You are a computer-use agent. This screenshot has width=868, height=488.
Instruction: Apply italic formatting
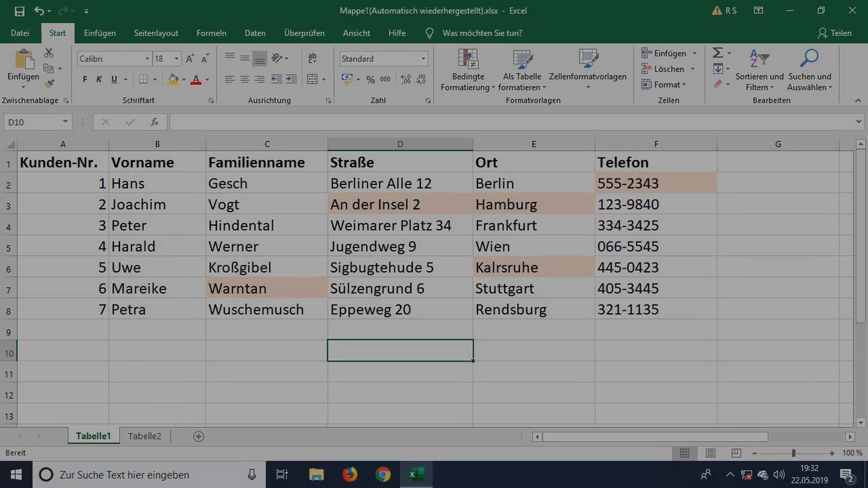pos(99,79)
